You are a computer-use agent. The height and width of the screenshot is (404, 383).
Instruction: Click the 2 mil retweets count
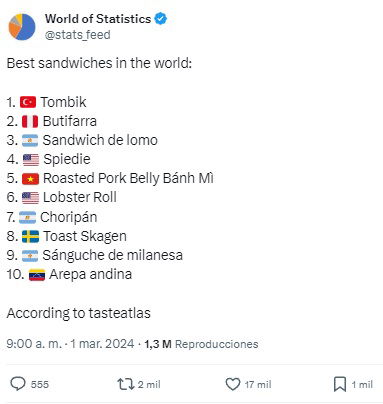(x=149, y=384)
